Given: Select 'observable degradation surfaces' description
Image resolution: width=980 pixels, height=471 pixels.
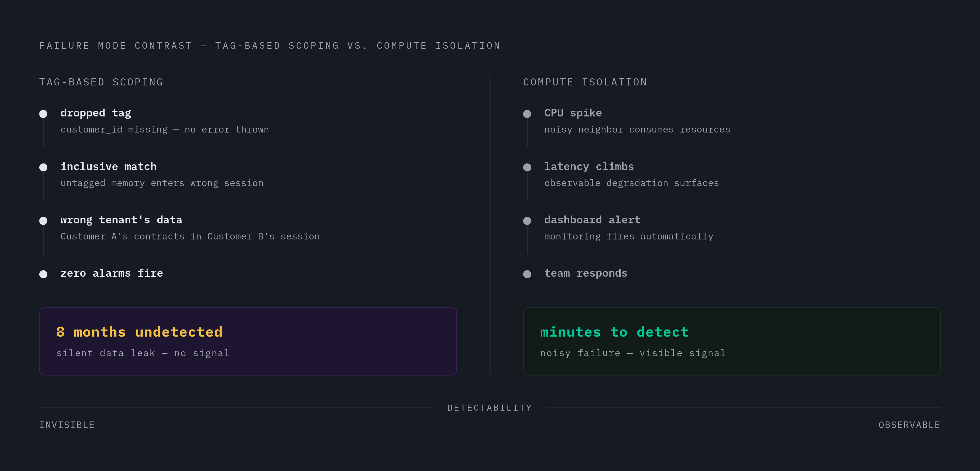Looking at the screenshot, I should pyautogui.click(x=632, y=183).
